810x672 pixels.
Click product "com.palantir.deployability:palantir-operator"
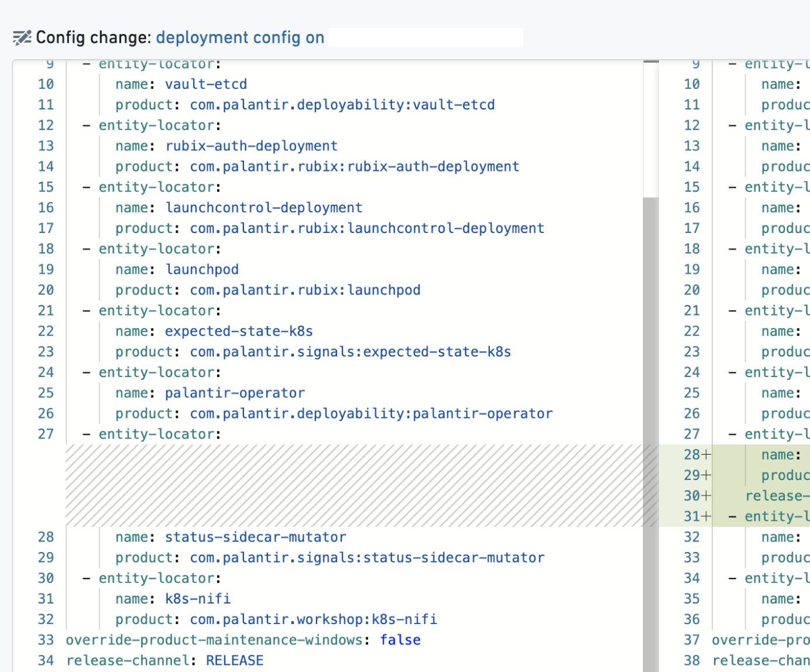click(x=371, y=414)
